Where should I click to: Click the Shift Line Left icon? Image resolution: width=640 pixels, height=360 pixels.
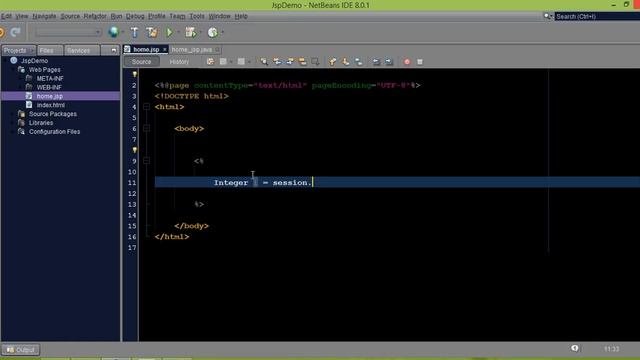pos(376,62)
